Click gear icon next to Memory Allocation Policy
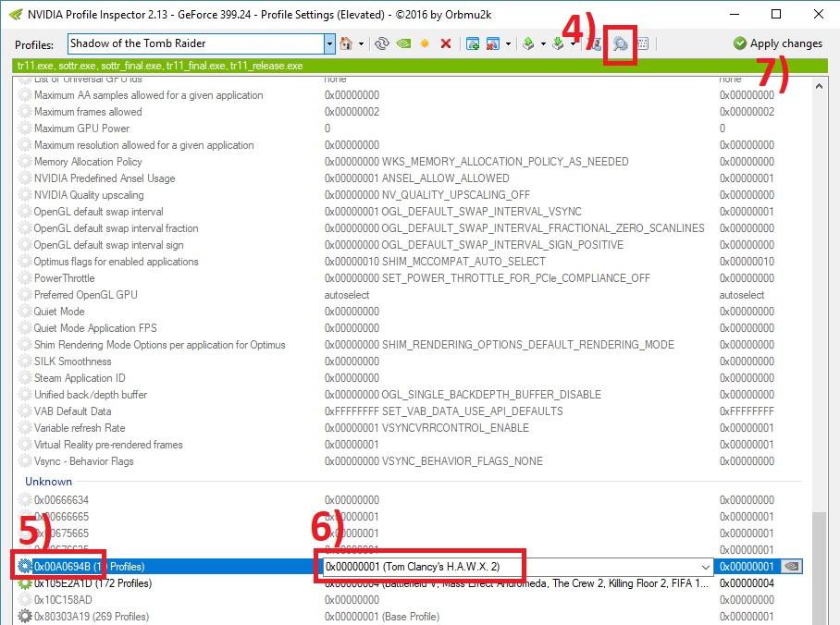The height and width of the screenshot is (625, 840). (25, 161)
